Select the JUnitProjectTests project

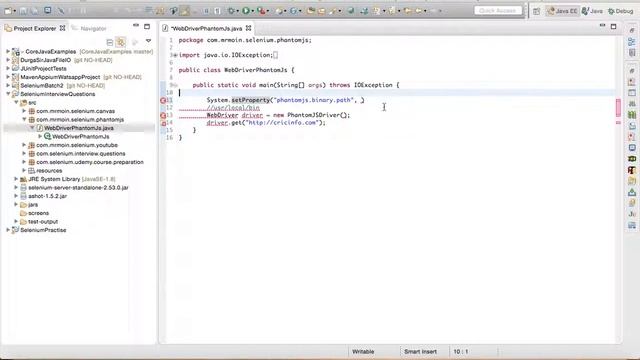click(43, 69)
